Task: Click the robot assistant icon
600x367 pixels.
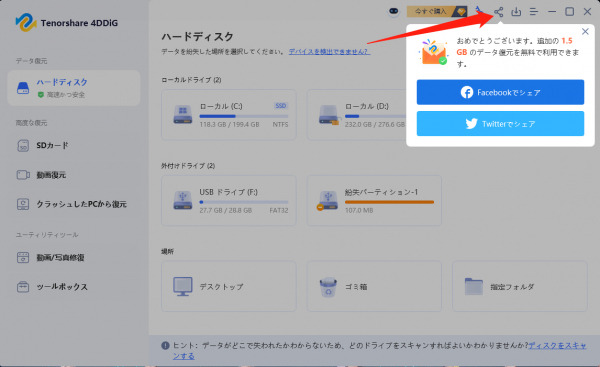Action: (393, 11)
